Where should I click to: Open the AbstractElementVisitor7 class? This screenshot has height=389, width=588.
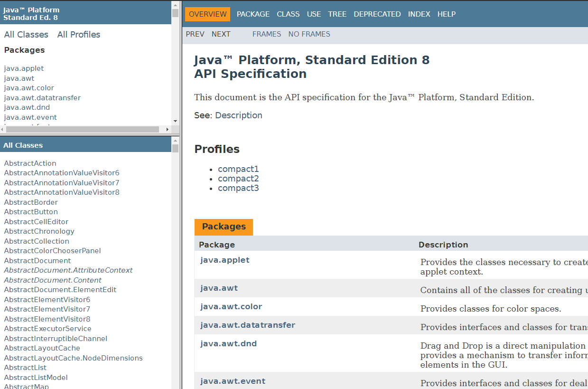tap(47, 309)
